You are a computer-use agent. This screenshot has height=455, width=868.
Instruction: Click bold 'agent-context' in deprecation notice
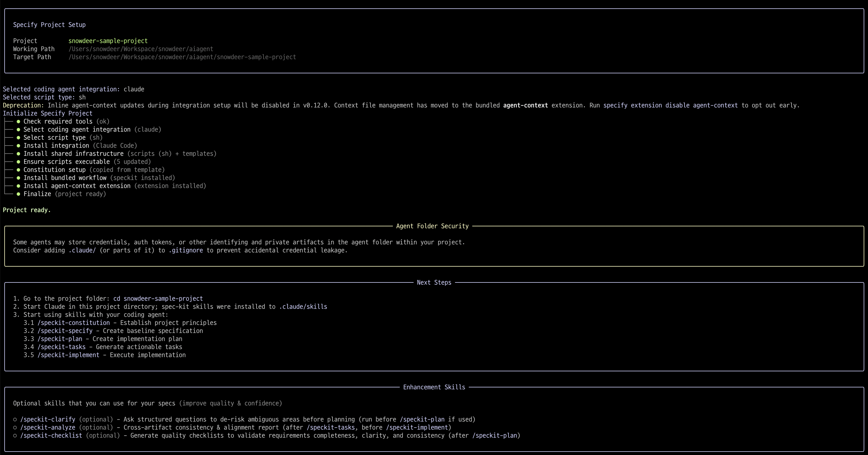[x=525, y=106]
